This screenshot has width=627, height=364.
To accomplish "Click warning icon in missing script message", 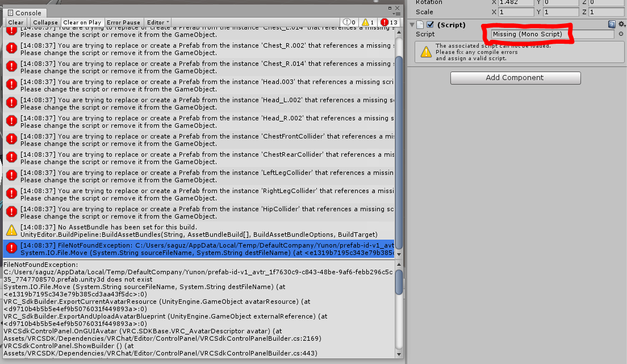I will pyautogui.click(x=426, y=52).
